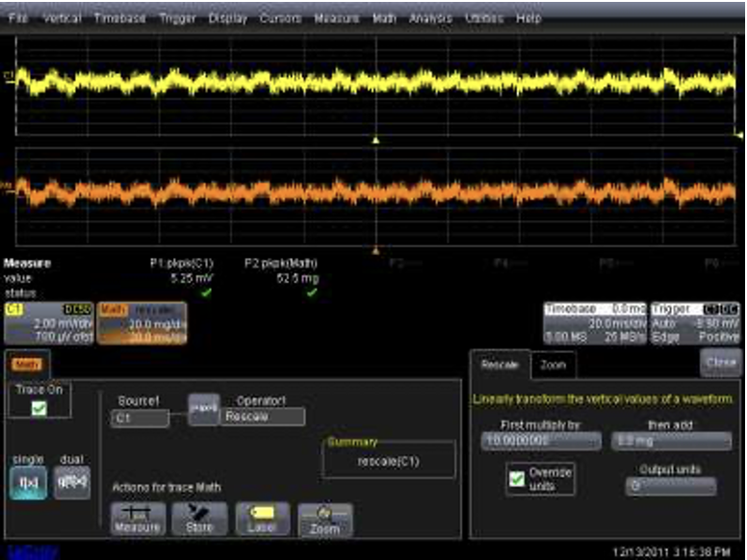This screenshot has width=747, height=560.
Task: Uncheck the Override units checkbox
Action: [x=517, y=479]
